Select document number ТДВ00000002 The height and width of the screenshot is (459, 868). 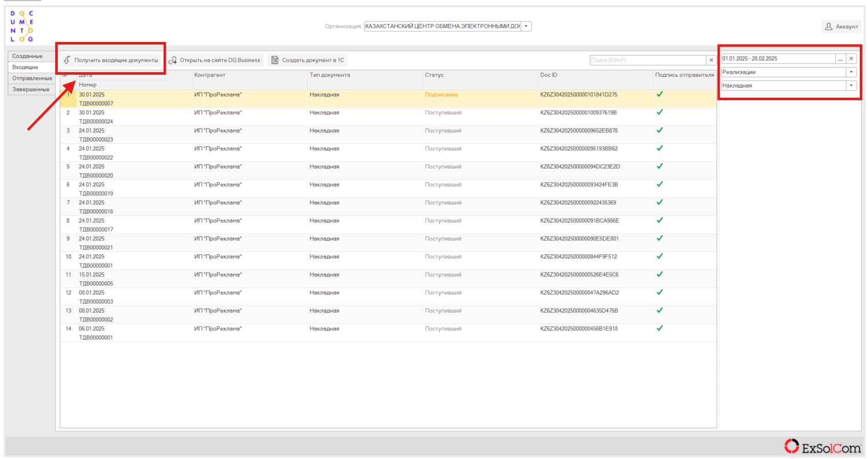96,320
